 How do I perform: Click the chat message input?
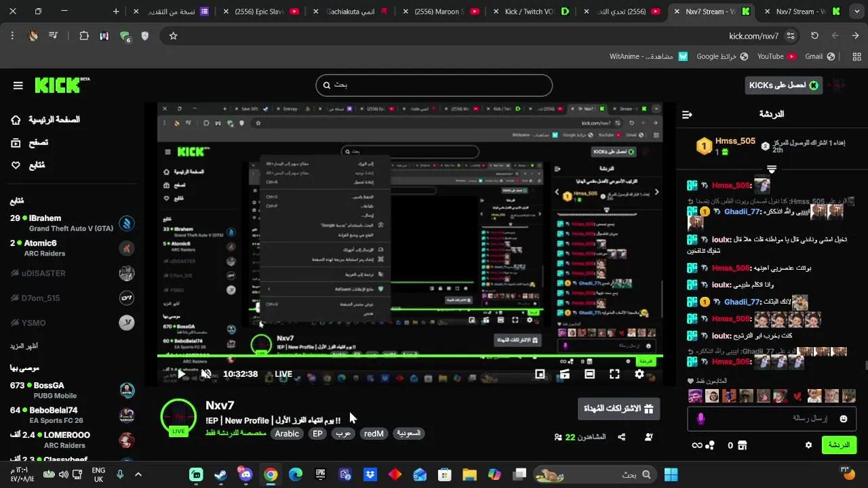tap(773, 419)
